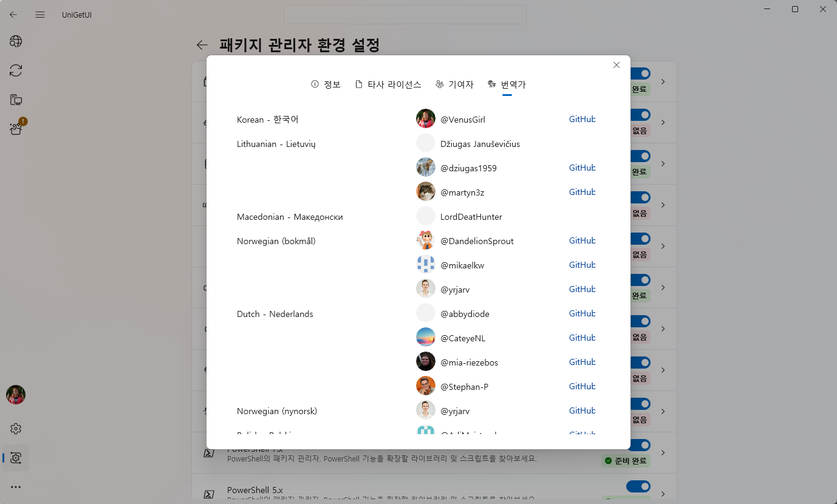Click the search box in the title bar

(x=405, y=15)
